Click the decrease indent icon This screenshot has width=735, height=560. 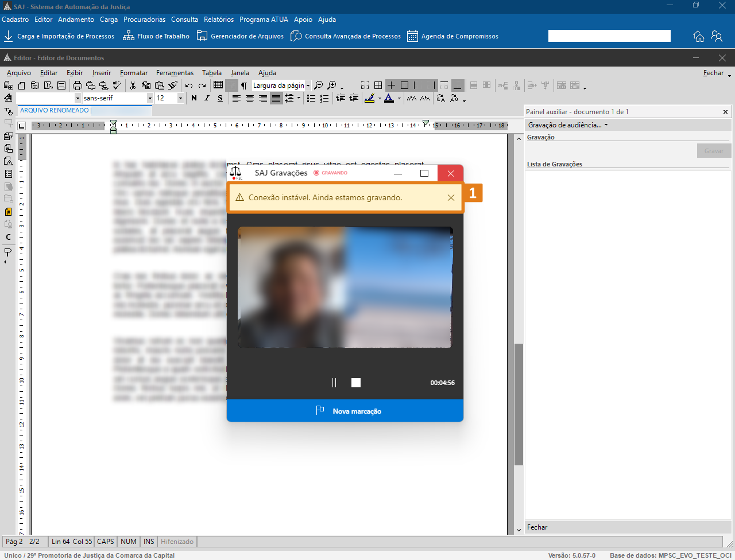point(341,98)
